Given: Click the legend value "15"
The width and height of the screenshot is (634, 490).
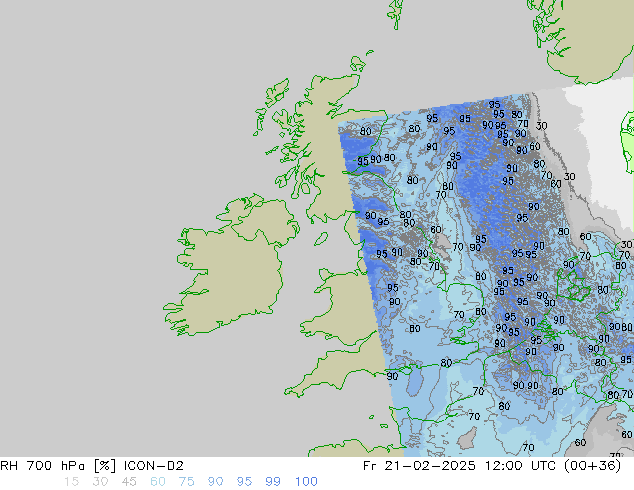Looking at the screenshot, I should pyautogui.click(x=71, y=482).
